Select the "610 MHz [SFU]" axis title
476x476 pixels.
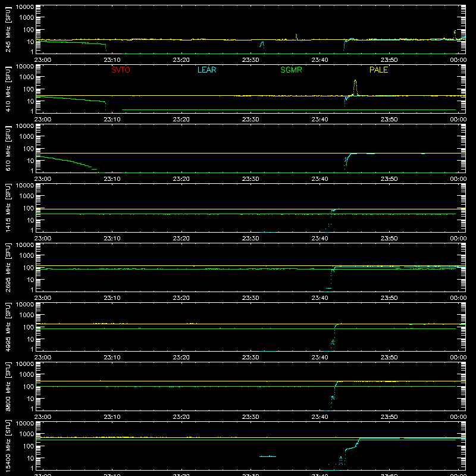pos(8,148)
